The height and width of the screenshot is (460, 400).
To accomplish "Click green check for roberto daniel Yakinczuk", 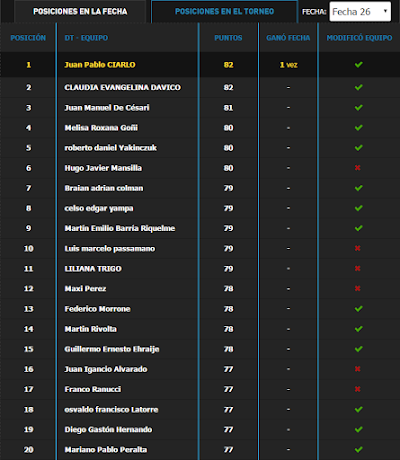I will [x=359, y=148].
